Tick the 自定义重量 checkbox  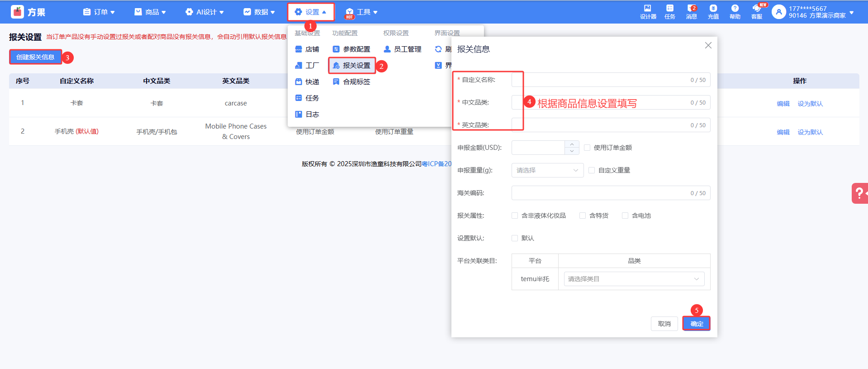592,170
